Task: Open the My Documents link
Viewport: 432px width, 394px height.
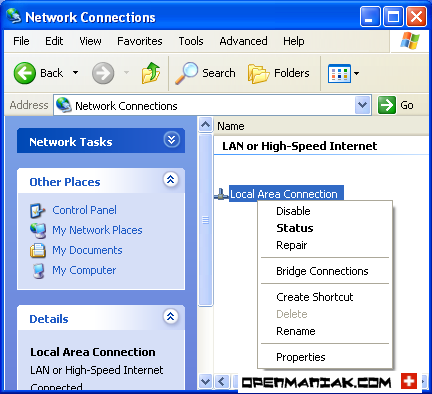Action: point(87,250)
